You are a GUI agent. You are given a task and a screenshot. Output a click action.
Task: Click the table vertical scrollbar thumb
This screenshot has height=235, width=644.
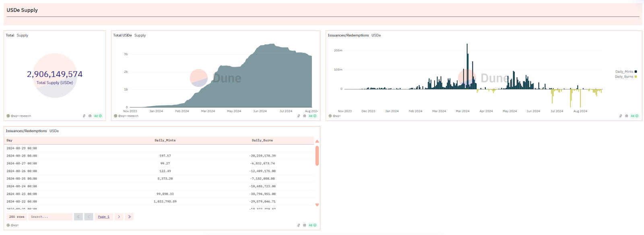(317, 155)
